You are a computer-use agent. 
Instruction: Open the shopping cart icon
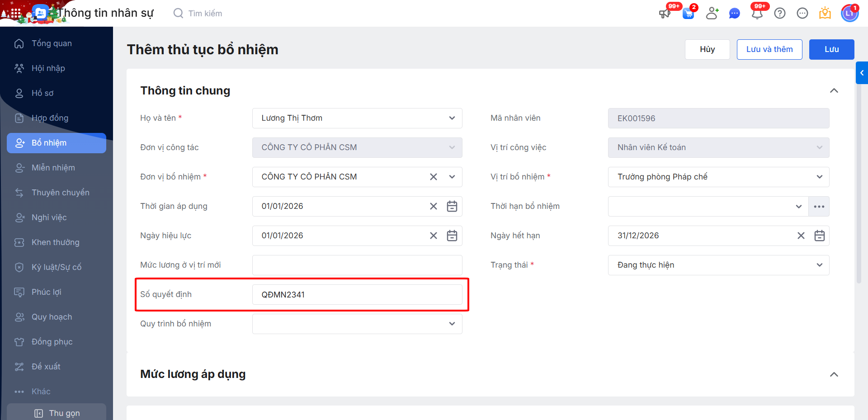688,13
